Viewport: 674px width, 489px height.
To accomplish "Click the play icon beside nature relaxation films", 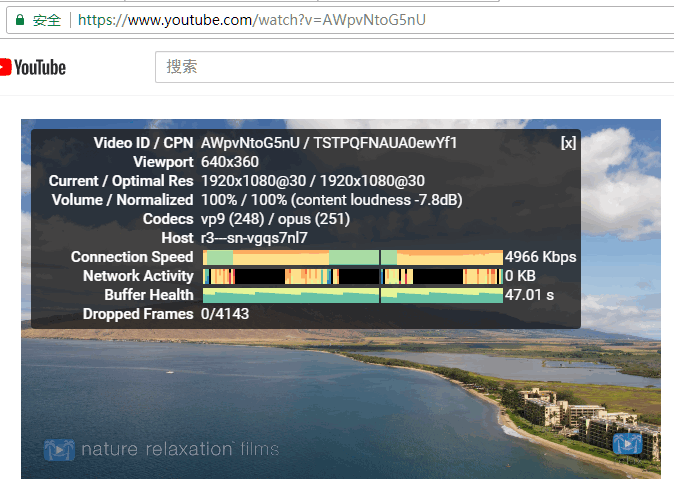I will coord(59,450).
